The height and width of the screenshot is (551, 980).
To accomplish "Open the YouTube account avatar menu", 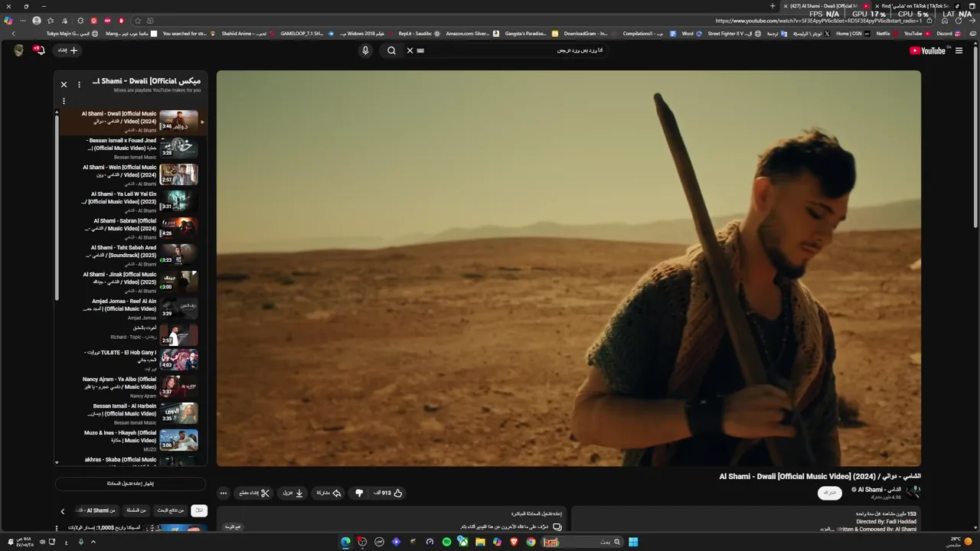I will (18, 50).
